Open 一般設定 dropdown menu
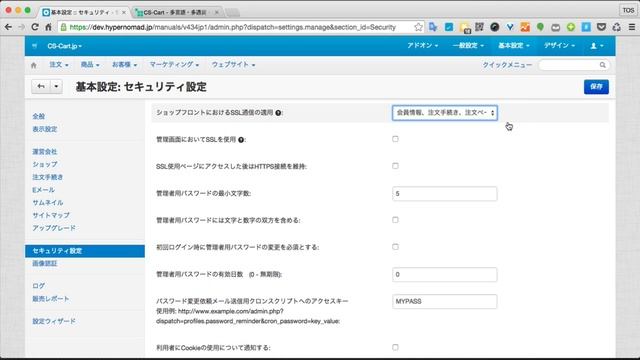Screen dimensions: 640x360 pos(468,45)
